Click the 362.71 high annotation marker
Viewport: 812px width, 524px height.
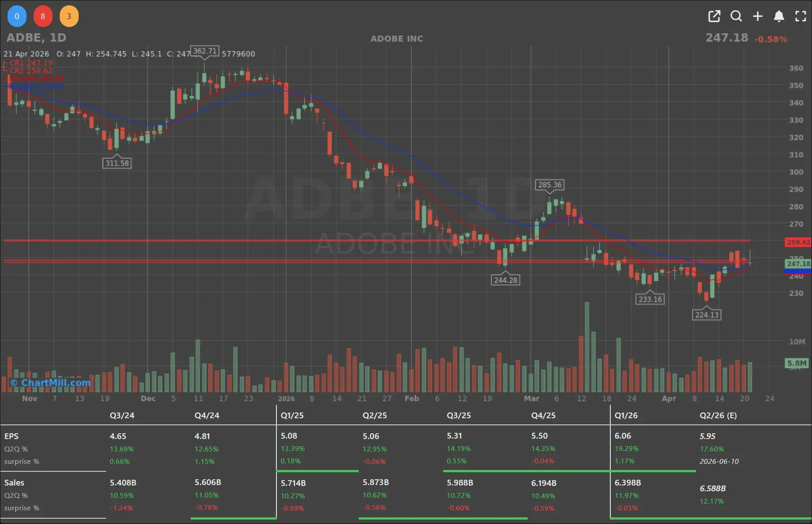[x=204, y=51]
